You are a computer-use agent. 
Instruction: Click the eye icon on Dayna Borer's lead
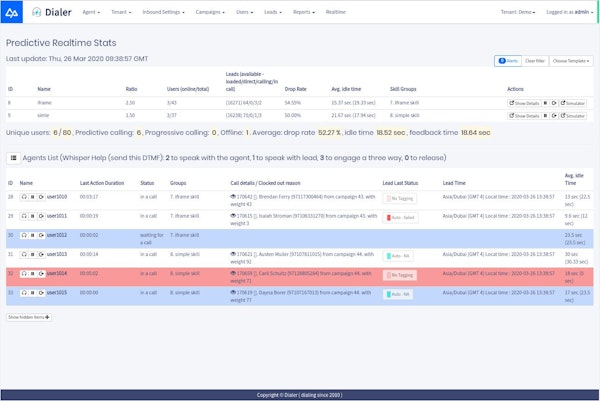tap(233, 292)
